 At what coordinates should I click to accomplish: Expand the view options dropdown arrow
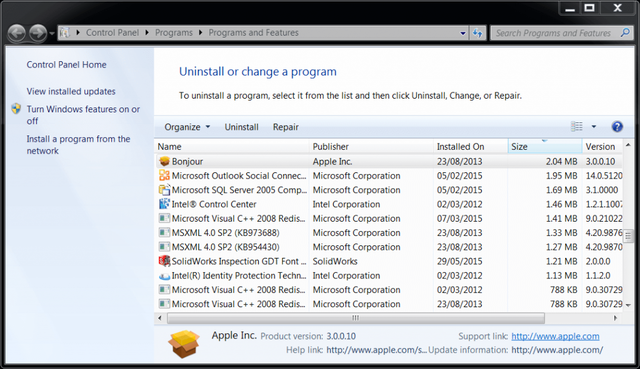pos(594,127)
